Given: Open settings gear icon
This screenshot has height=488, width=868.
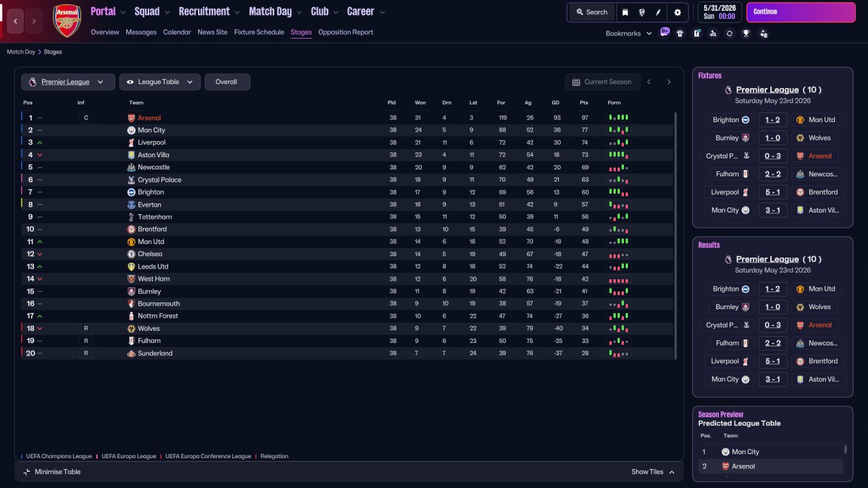Looking at the screenshot, I should pos(677,12).
